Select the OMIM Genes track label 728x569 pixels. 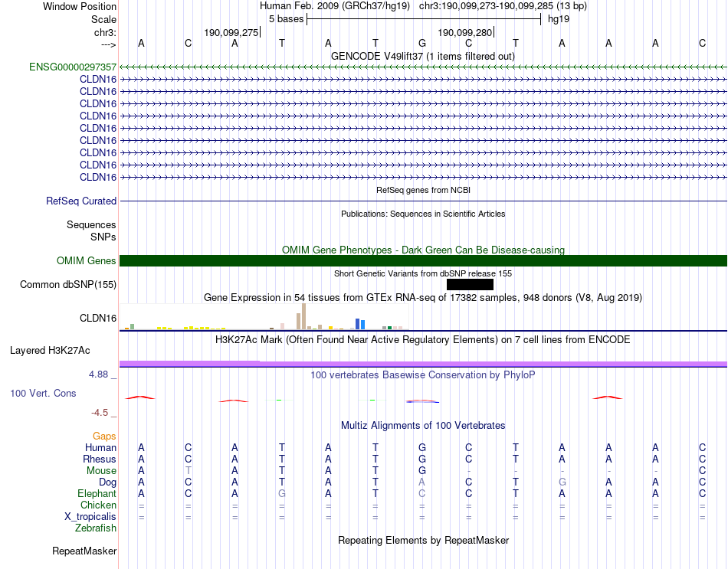pos(86,261)
